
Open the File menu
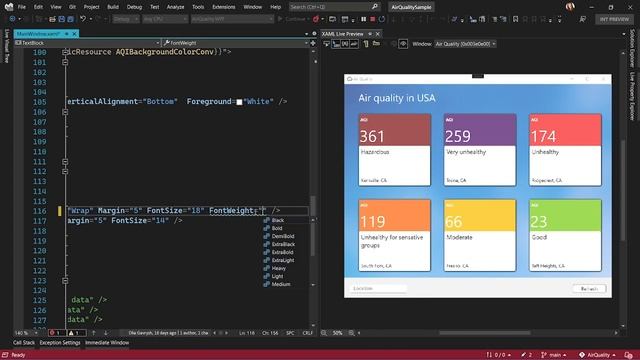coord(22,7)
